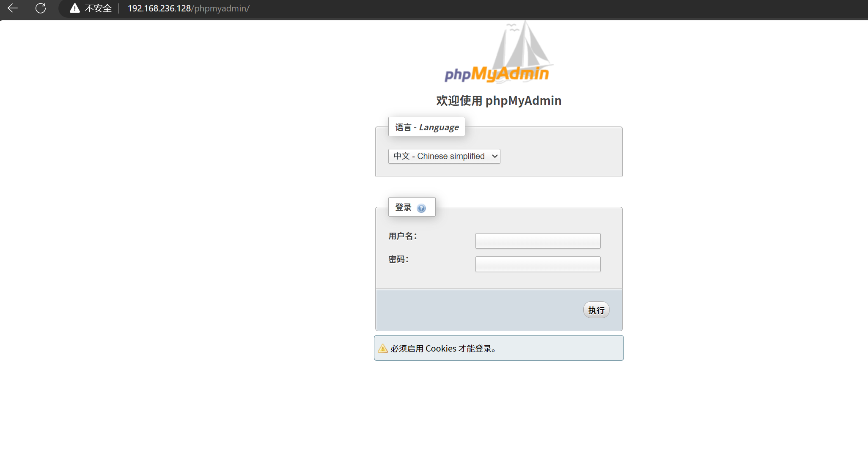Click the 语言 - Language legend label
Viewport: 868px width, 451px height.
coord(426,127)
